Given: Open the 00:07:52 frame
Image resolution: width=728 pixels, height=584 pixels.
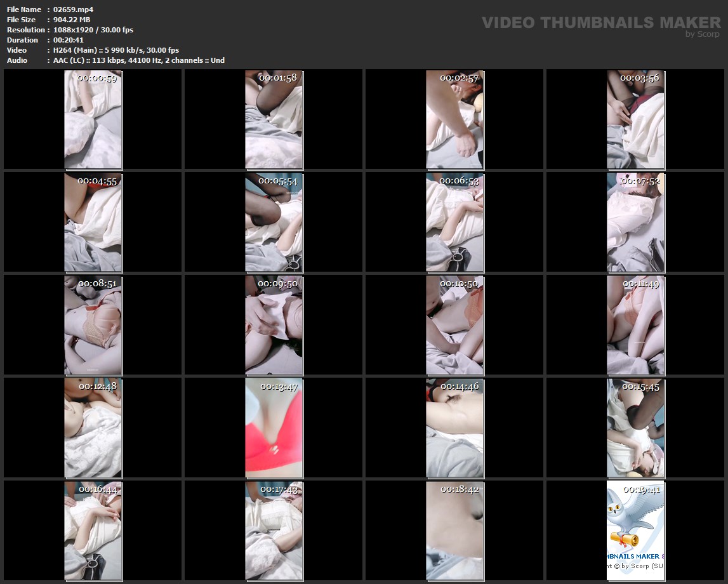Looking at the screenshot, I should point(635,222).
